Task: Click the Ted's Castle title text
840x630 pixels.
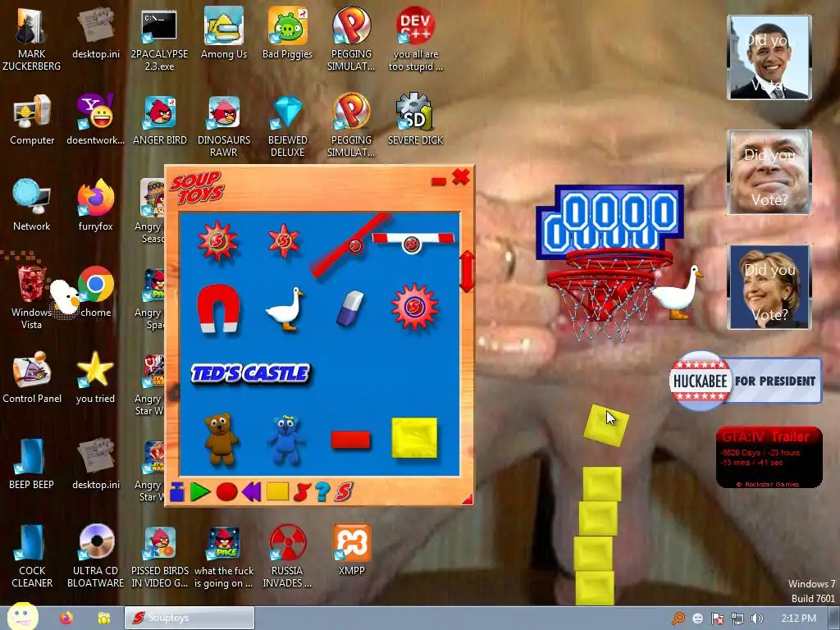Action: (250, 373)
